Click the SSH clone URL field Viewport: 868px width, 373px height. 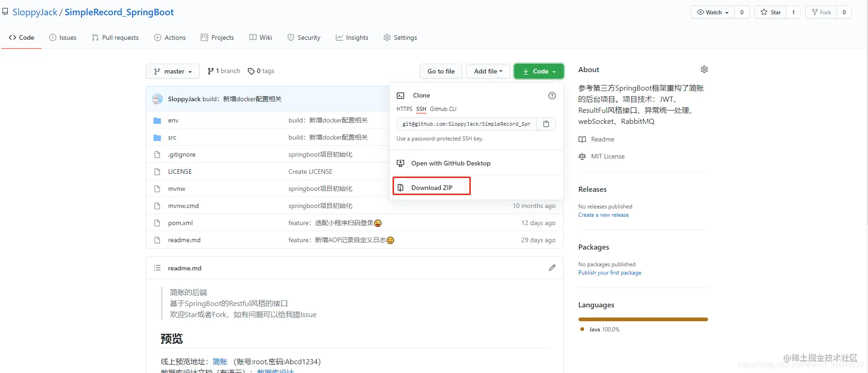click(467, 124)
